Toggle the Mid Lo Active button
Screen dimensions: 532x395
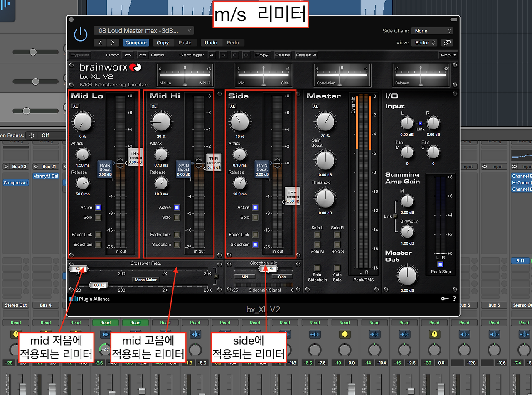pos(98,207)
